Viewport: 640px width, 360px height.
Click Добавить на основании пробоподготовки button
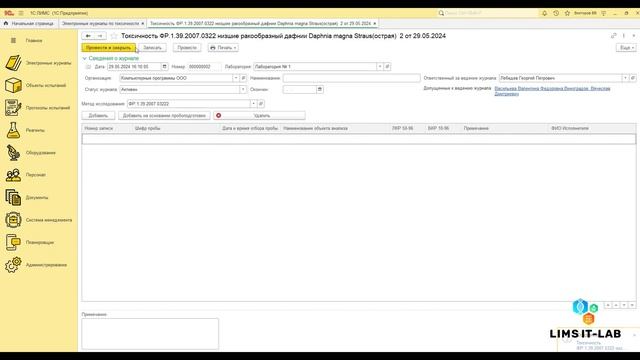[164, 116]
